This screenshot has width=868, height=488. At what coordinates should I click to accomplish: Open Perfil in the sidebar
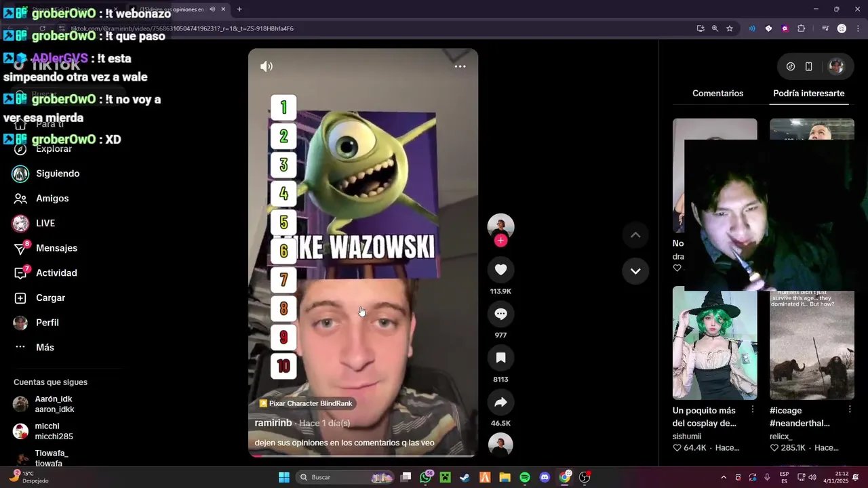pyautogui.click(x=36, y=323)
